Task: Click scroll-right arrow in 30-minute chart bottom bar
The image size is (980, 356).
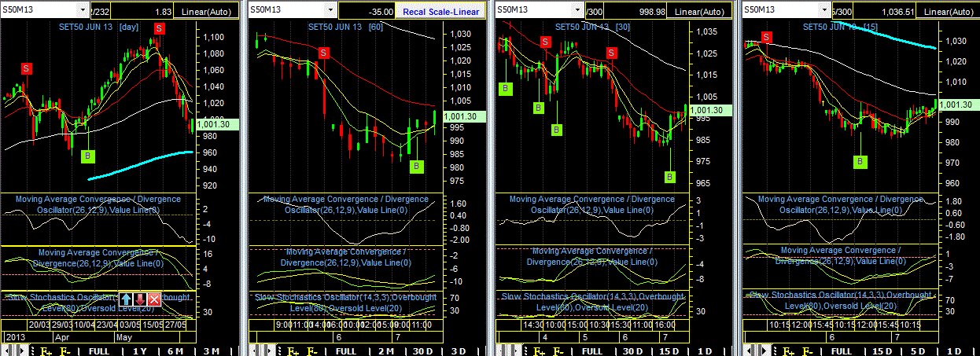Action: tap(516, 350)
